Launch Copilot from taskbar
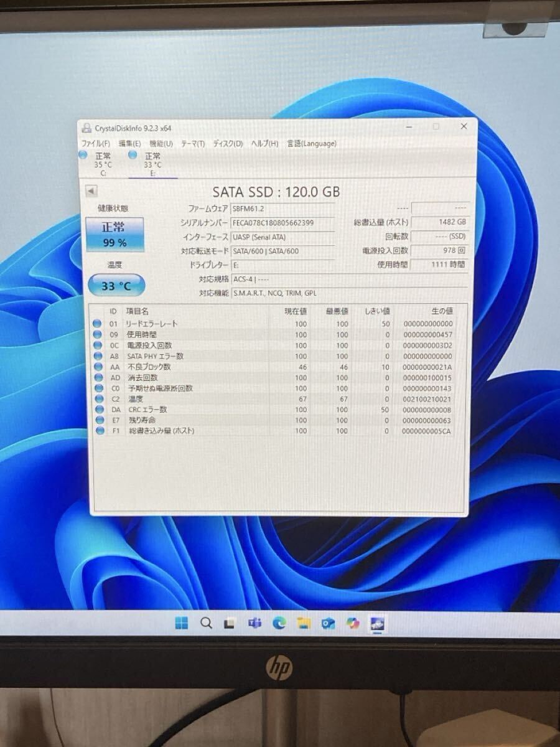The width and height of the screenshot is (560, 747). [x=353, y=623]
